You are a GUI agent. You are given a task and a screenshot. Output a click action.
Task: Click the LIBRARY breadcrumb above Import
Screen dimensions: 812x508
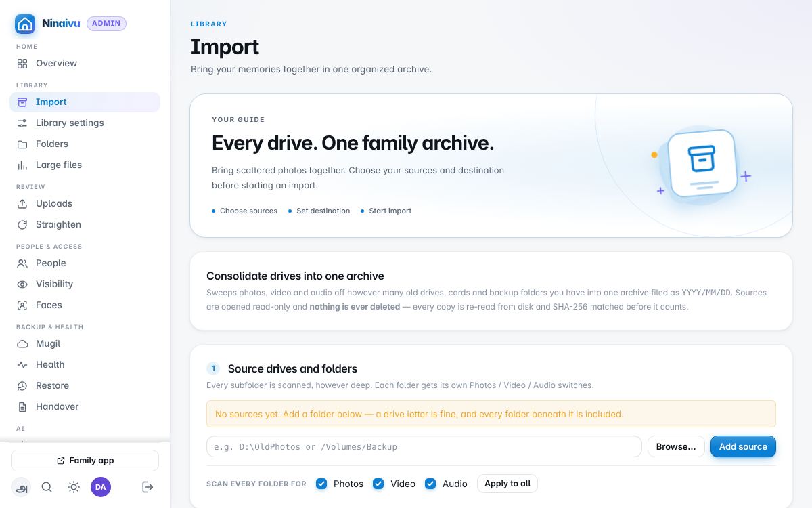pyautogui.click(x=209, y=24)
